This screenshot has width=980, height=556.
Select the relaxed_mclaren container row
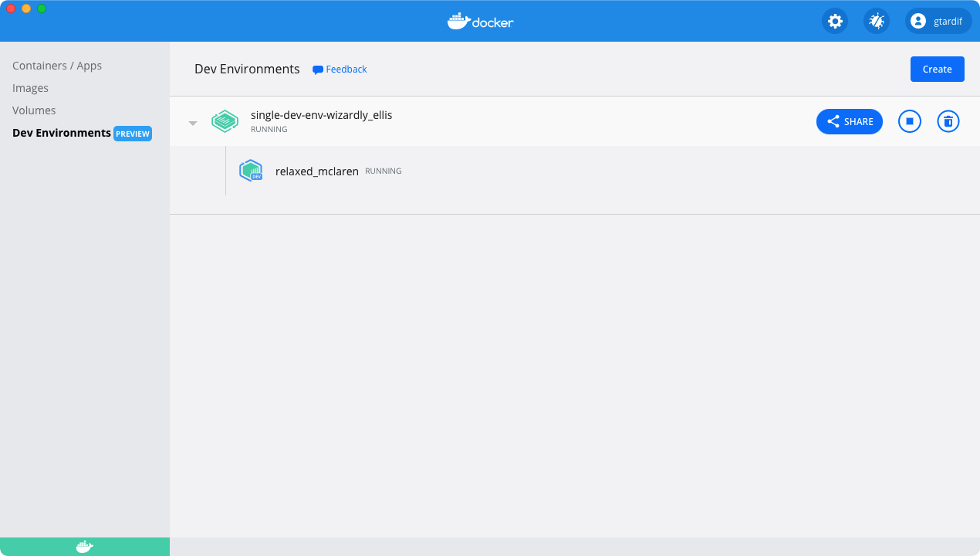click(316, 171)
